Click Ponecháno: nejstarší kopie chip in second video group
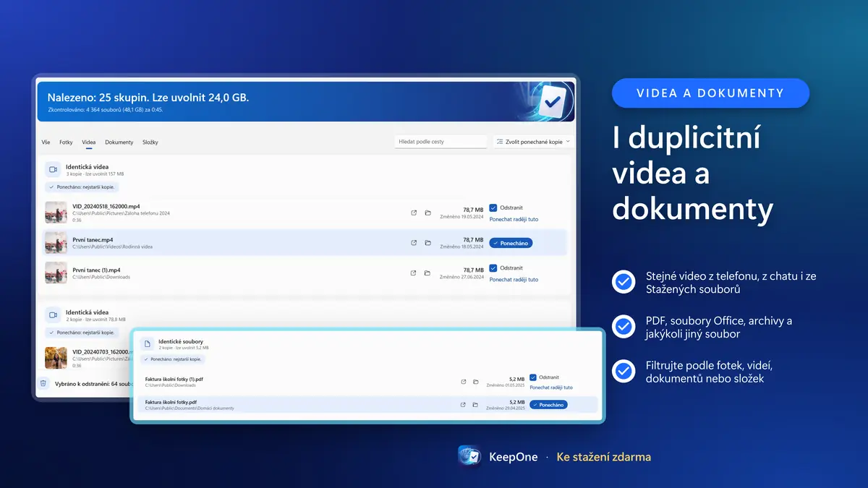Screen dimensions: 868x488 click(x=81, y=333)
